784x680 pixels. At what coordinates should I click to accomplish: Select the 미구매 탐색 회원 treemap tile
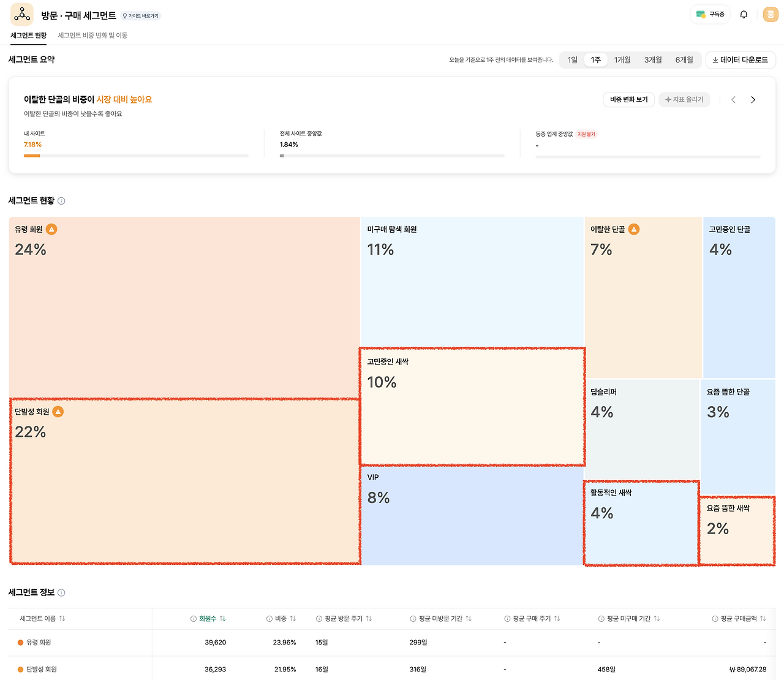click(472, 282)
